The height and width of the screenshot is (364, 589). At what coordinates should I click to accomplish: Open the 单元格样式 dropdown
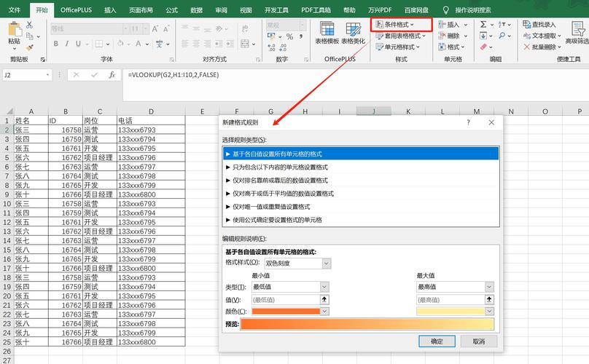(398, 47)
